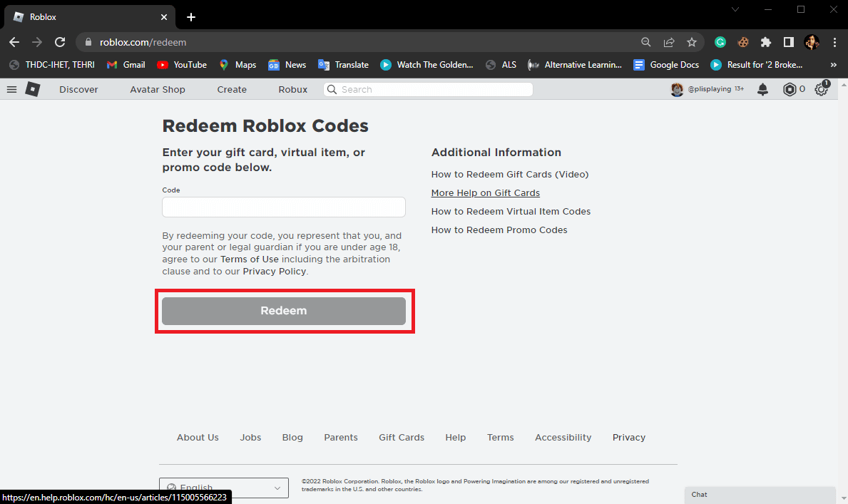The height and width of the screenshot is (504, 848).
Task: Go to the Roblox home logo icon
Action: pyautogui.click(x=32, y=89)
